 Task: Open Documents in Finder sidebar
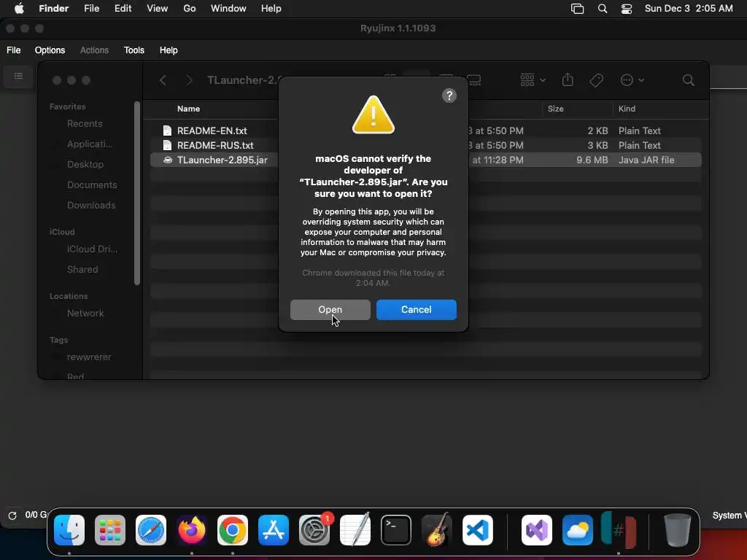coord(92,184)
